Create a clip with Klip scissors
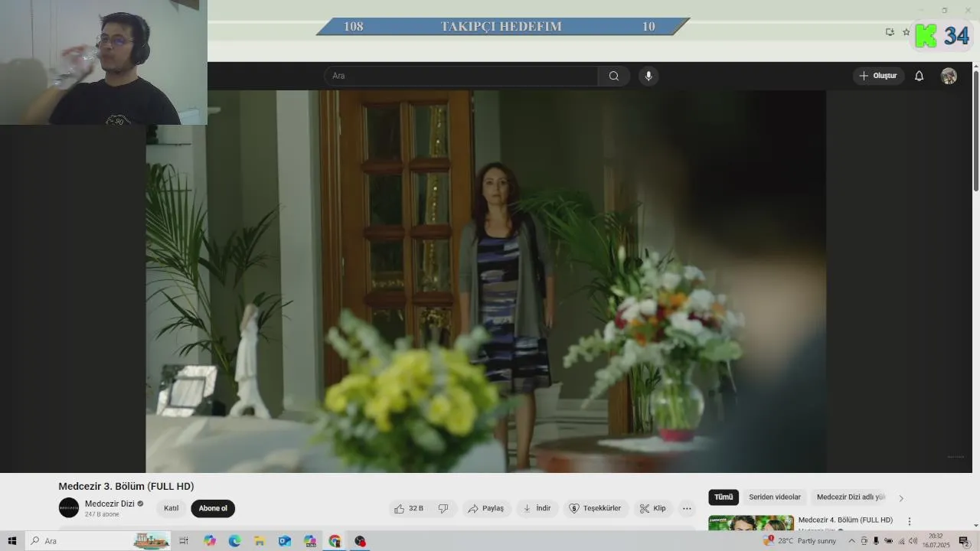 click(x=653, y=508)
